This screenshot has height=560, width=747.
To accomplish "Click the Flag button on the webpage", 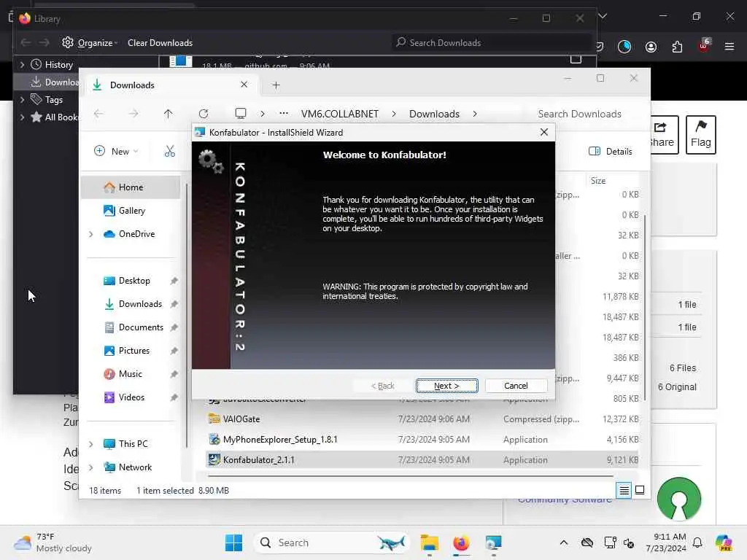I will tap(701, 134).
